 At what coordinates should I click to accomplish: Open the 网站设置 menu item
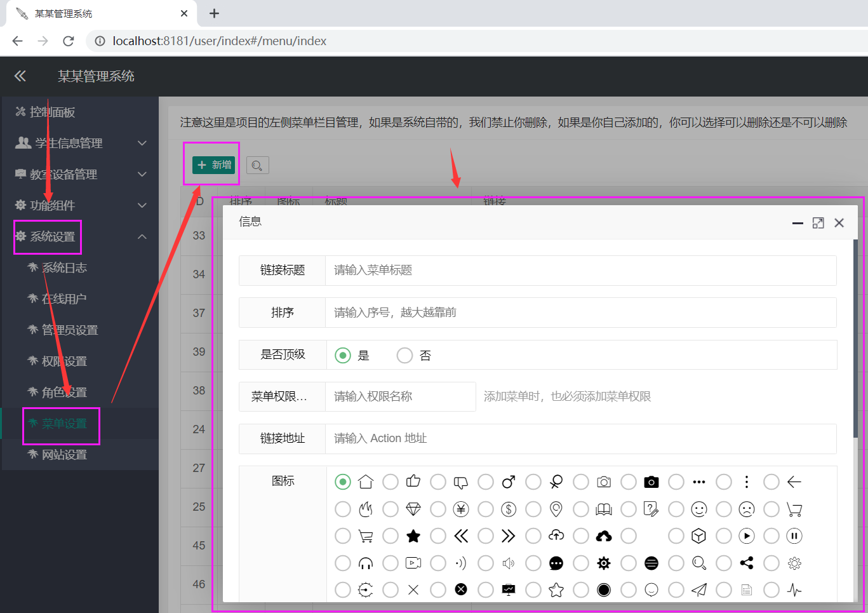click(x=64, y=454)
